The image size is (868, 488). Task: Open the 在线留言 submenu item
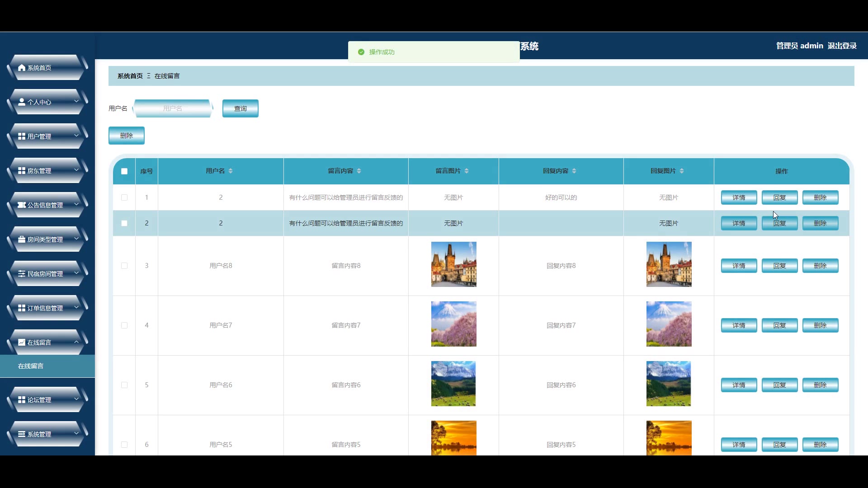(31, 366)
